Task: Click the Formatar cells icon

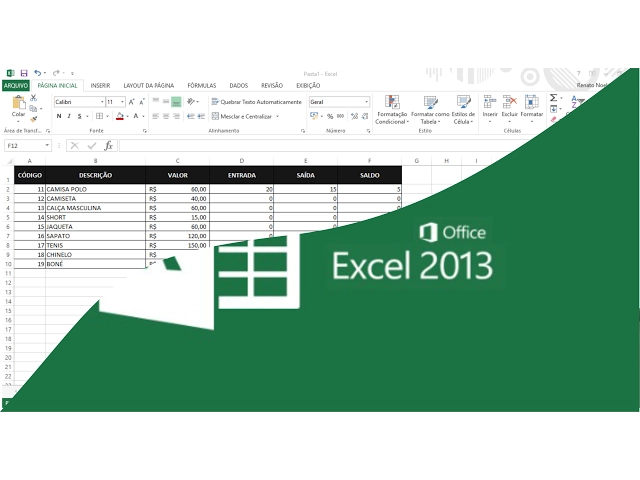Action: tap(531, 102)
